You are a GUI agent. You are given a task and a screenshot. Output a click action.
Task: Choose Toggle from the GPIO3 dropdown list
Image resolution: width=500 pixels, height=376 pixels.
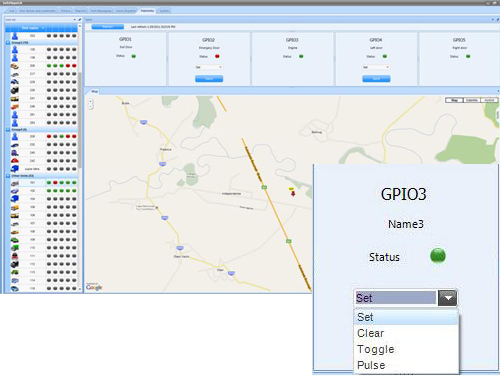(406, 349)
